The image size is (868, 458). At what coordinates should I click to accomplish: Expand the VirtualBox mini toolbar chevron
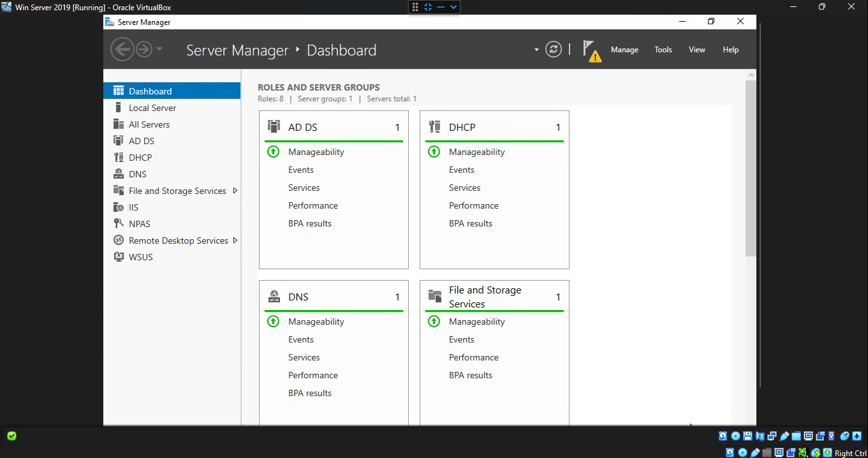pyautogui.click(x=453, y=7)
